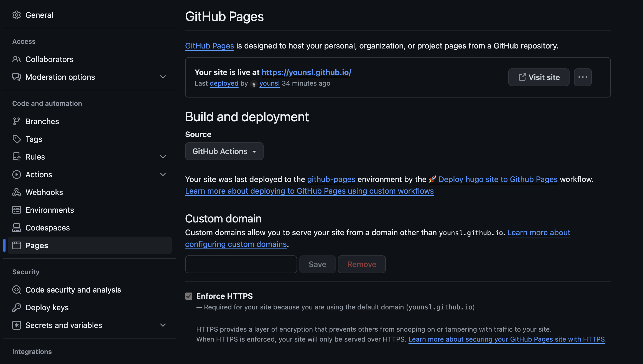Open GitHub Actions source dropdown
This screenshot has width=643, height=364.
pos(224,151)
